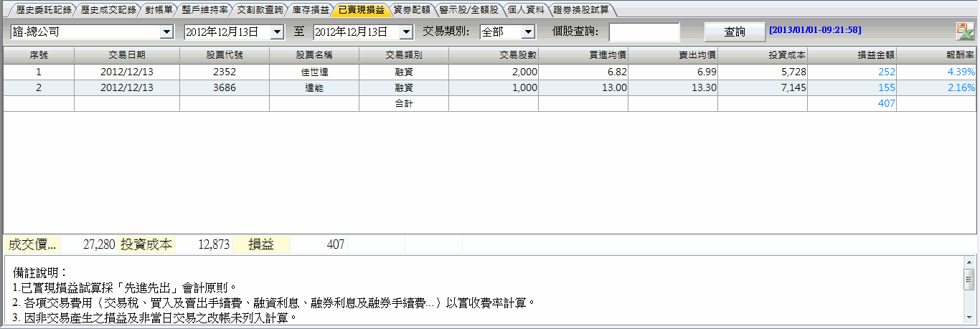This screenshot has width=980, height=329.
Task: Open the 歷史成交記錄 tab
Action: [x=107, y=11]
